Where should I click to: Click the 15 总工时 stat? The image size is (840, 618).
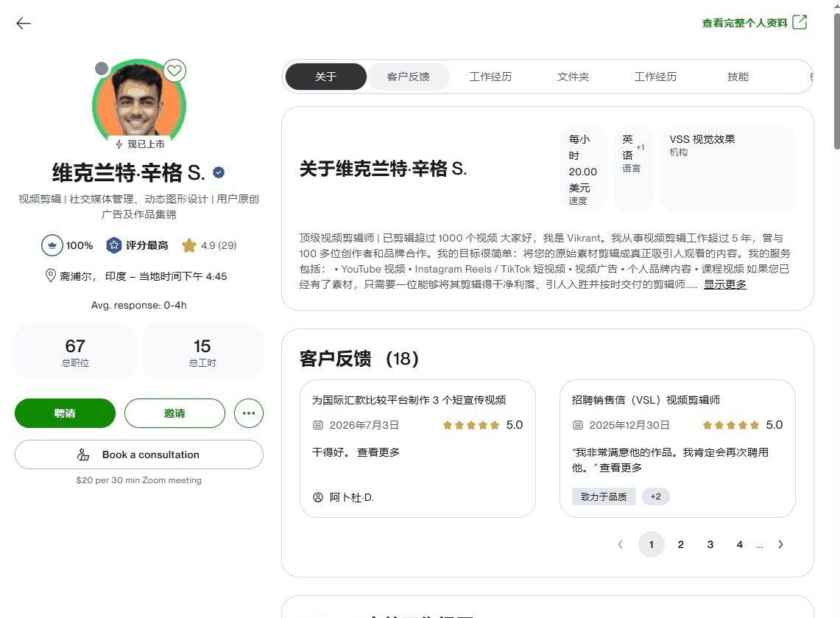pos(202,351)
